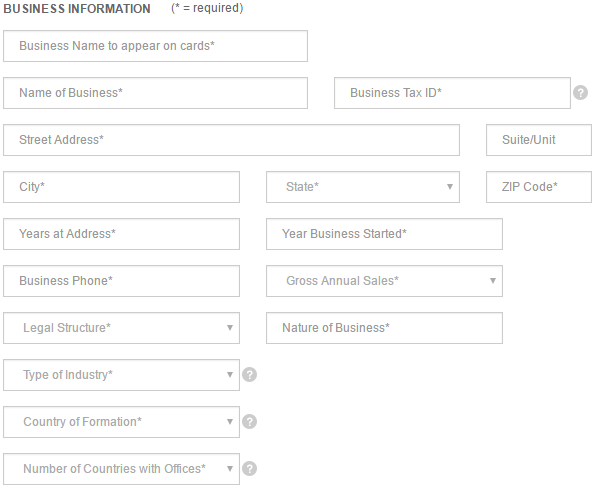Viewport: 595px width, 489px height.
Task: Select the Business Tax ID input
Action: click(452, 93)
